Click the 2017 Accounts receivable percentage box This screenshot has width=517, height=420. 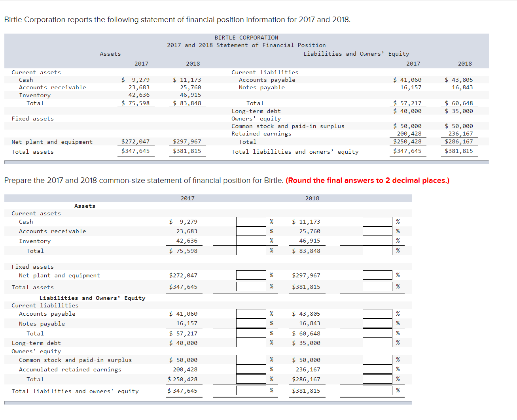[x=251, y=231]
